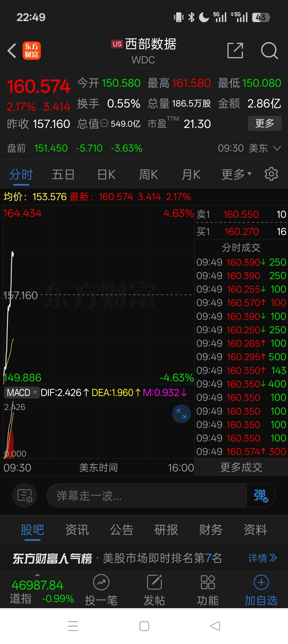Select the 股吧 tab
The height and width of the screenshot is (644, 288).
click(33, 529)
